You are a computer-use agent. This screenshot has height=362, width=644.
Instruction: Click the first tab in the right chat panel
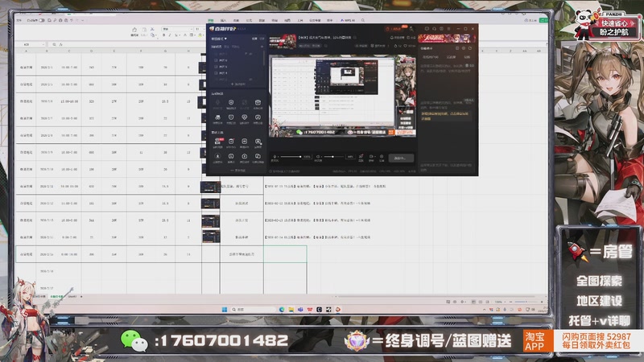pyautogui.click(x=431, y=56)
